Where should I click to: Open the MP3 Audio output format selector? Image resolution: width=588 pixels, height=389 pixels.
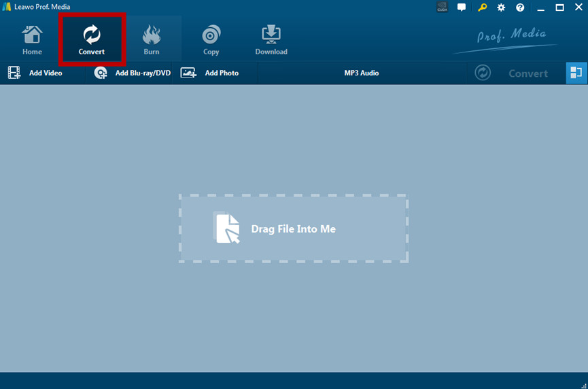click(x=362, y=73)
